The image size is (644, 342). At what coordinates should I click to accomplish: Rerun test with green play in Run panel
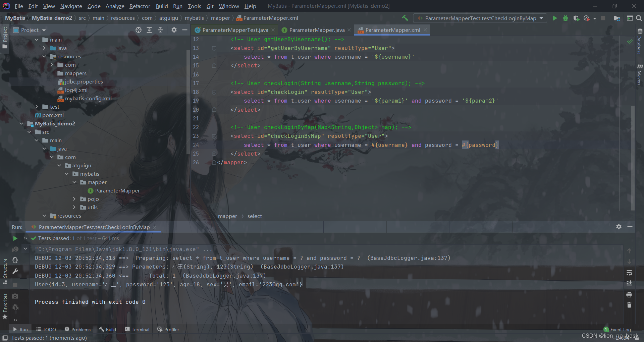(15, 238)
